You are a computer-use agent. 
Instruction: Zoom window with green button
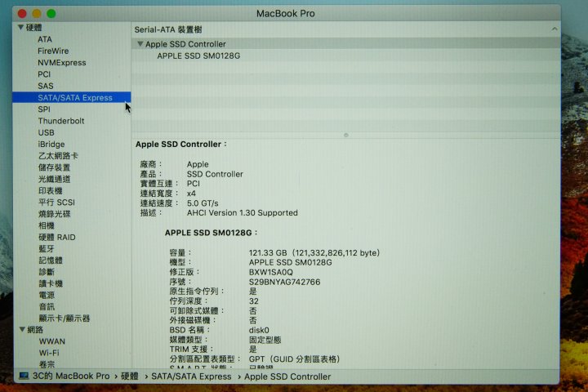coord(51,14)
